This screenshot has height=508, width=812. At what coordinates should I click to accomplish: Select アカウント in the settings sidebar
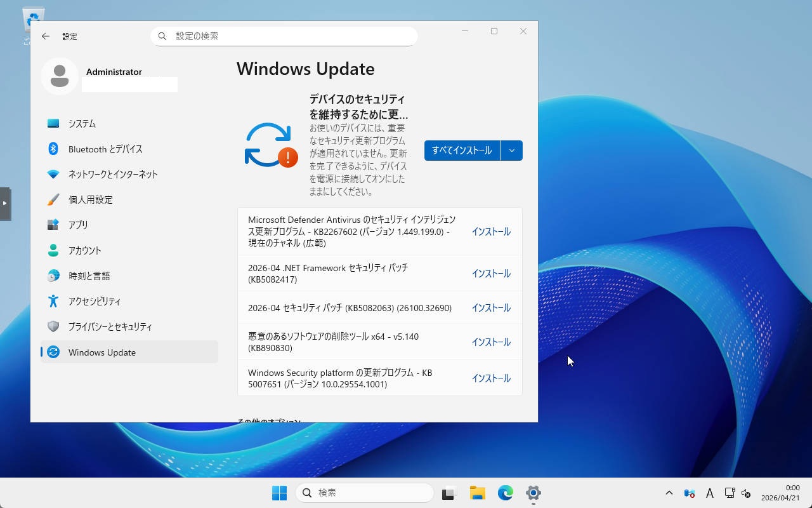[84, 250]
